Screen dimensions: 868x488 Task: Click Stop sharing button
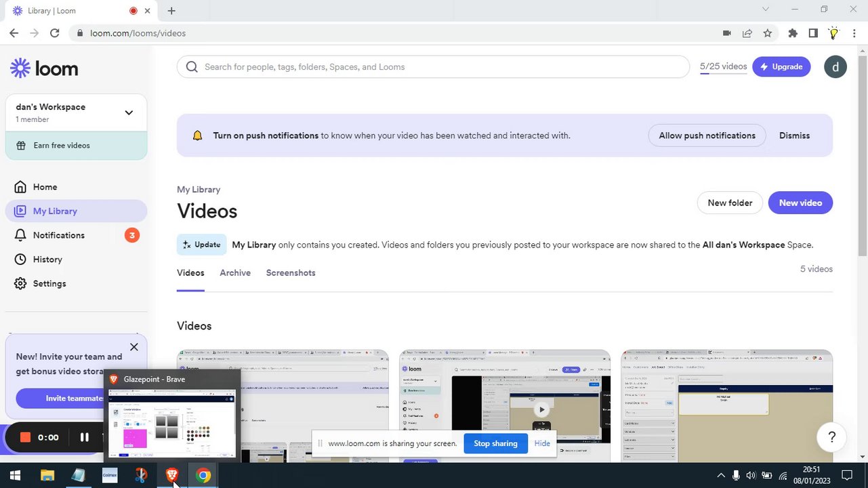(495, 443)
